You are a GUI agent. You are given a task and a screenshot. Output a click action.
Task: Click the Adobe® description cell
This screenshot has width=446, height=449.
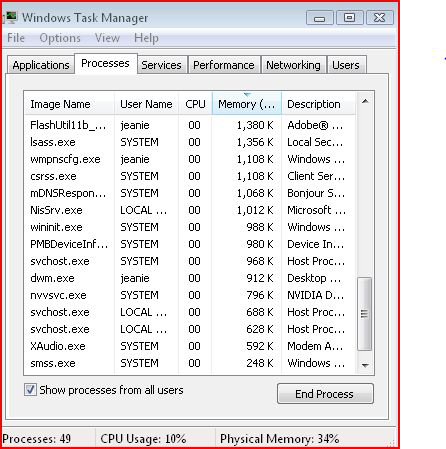pyautogui.click(x=315, y=125)
